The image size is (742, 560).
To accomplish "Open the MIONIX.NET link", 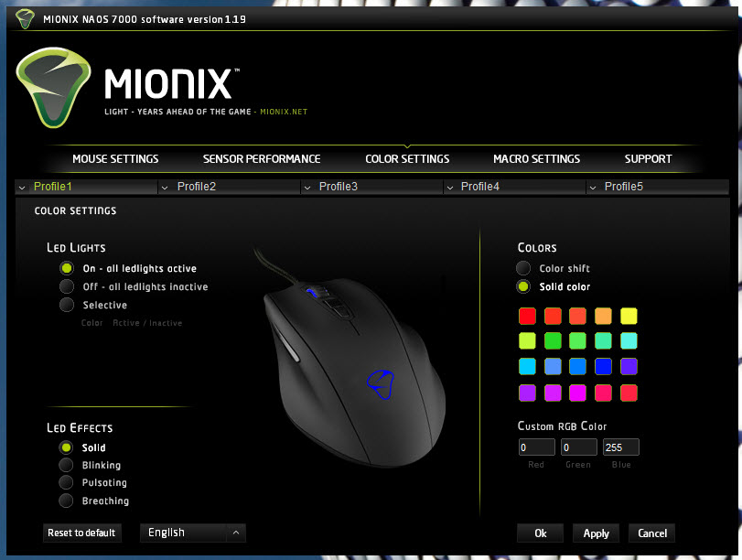I will click(284, 112).
